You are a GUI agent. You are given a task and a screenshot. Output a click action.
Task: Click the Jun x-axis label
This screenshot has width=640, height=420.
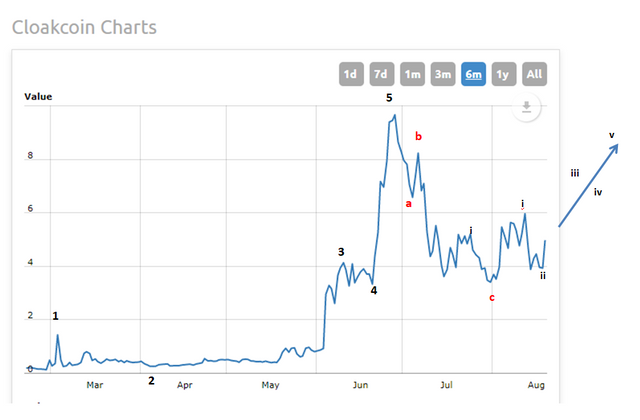(x=362, y=383)
